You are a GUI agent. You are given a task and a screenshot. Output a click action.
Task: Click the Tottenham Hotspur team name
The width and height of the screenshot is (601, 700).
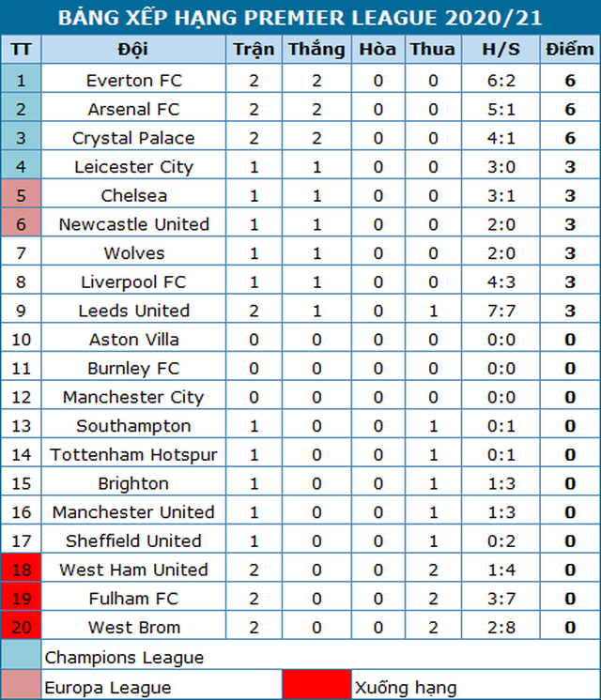click(x=133, y=455)
